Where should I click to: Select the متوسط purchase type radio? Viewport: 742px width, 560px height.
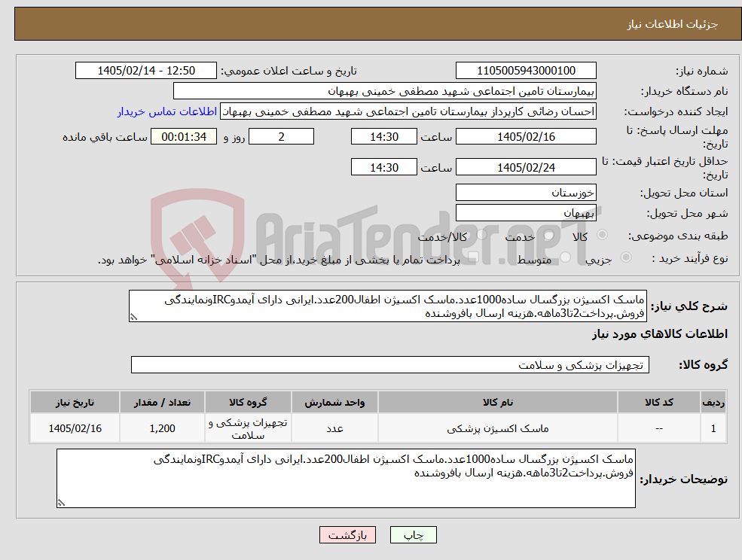pos(566,257)
